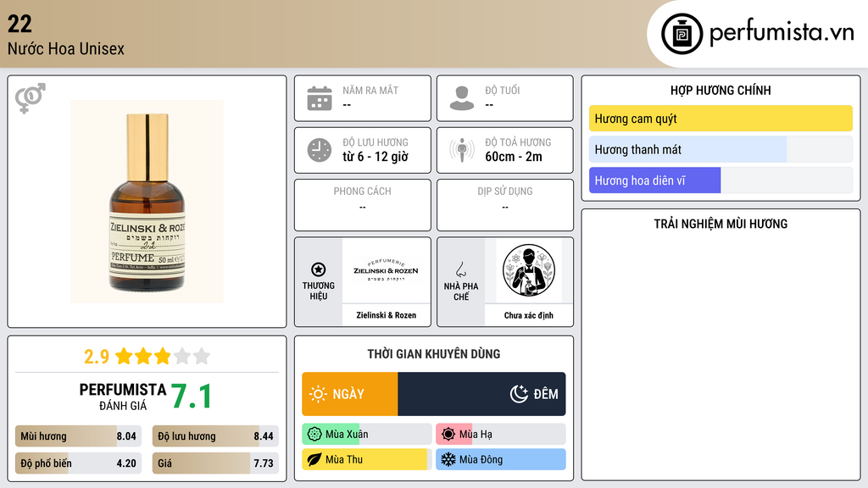Select the Đêm nighttime segment
This screenshot has height=488, width=868.
pos(481,394)
